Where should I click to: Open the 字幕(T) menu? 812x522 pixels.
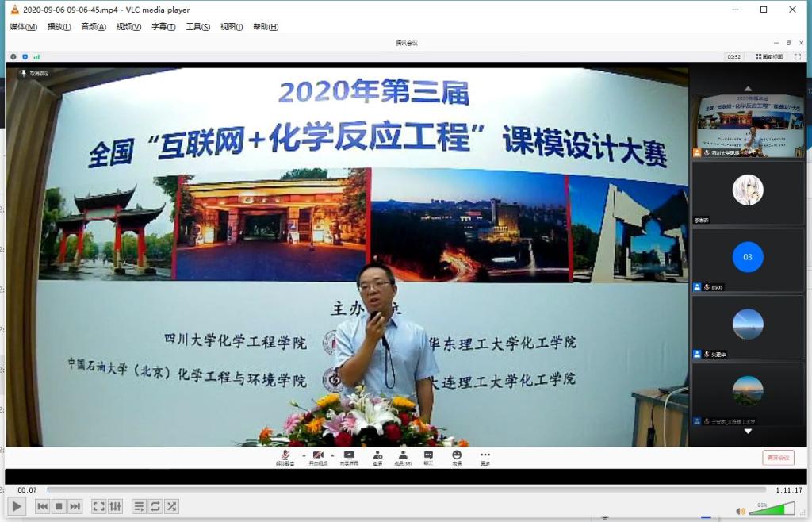163,27
